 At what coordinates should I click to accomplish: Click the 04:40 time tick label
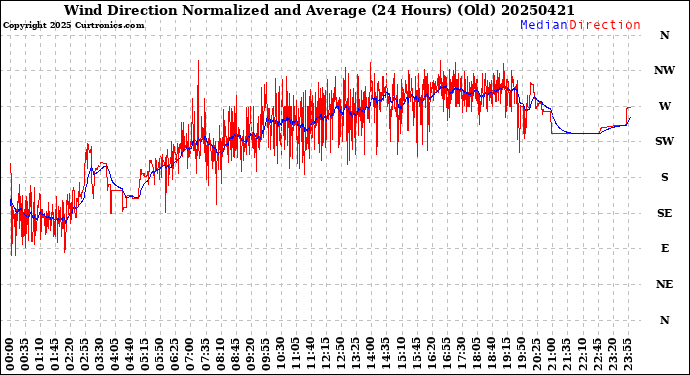tap(130, 354)
